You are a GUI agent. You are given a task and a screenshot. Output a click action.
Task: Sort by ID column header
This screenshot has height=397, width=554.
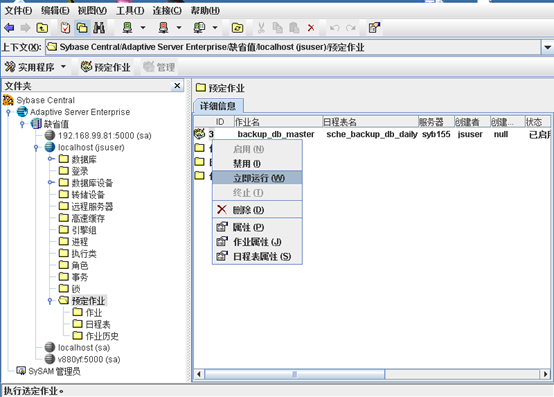tap(214, 122)
